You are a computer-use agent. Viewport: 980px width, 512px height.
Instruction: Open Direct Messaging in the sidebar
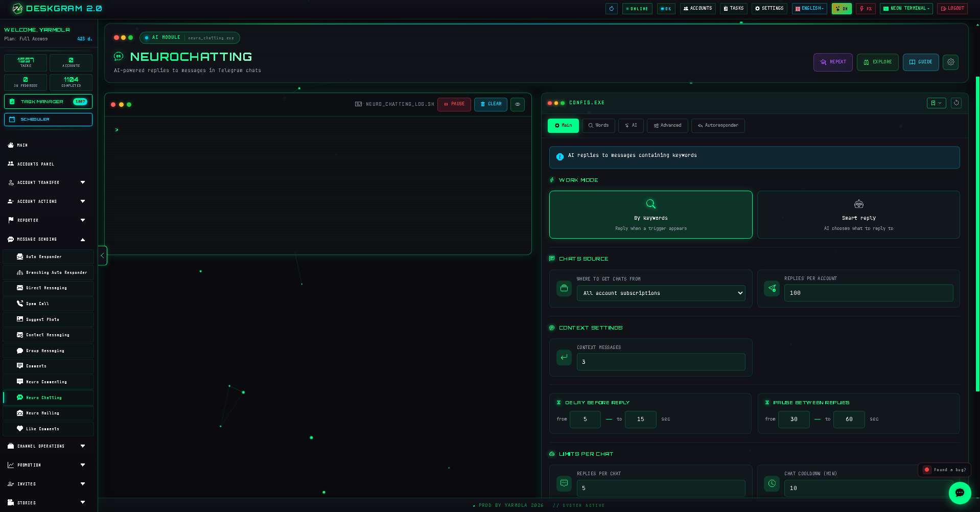click(48, 288)
